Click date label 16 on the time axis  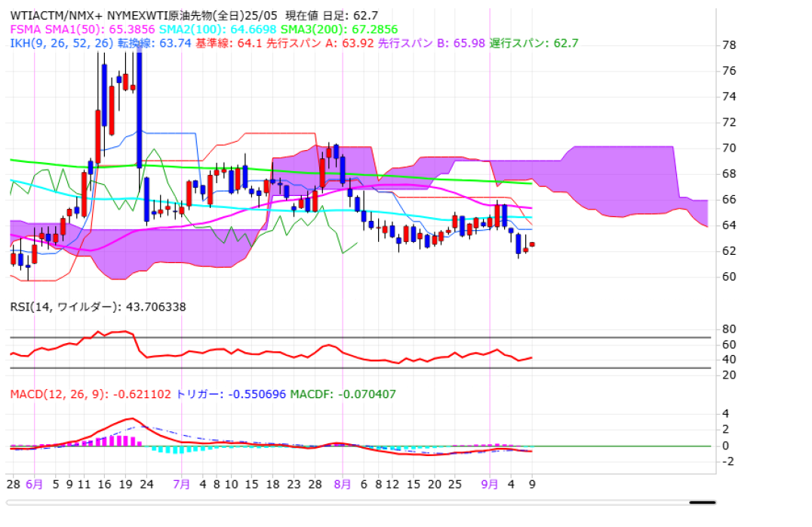(105, 485)
